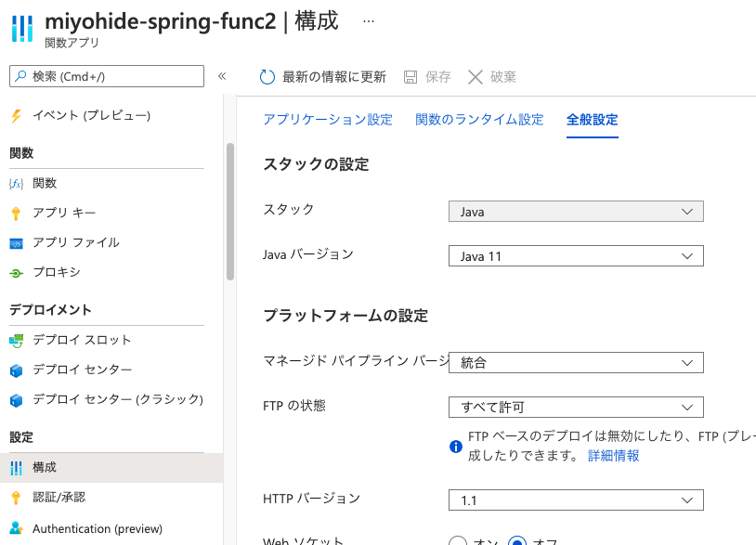Open the FTP の状態 dropdown
This screenshot has width=756, height=545.
tap(576, 407)
